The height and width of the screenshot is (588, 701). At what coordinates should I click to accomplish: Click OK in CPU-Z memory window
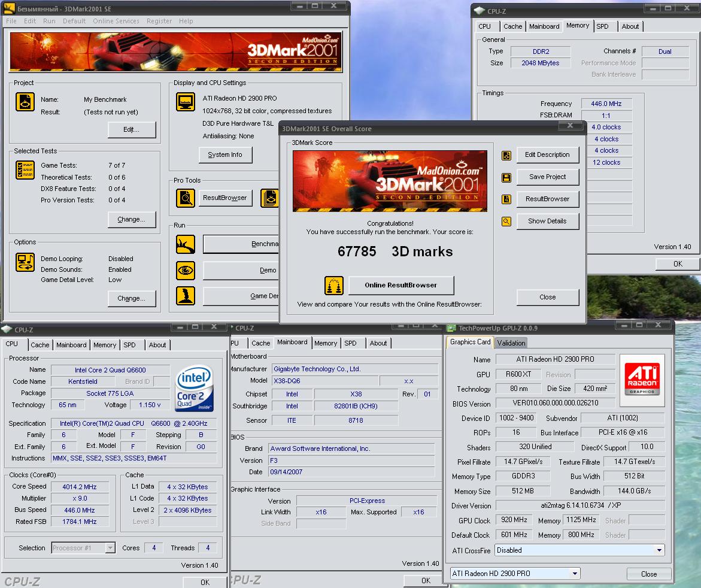point(677,264)
